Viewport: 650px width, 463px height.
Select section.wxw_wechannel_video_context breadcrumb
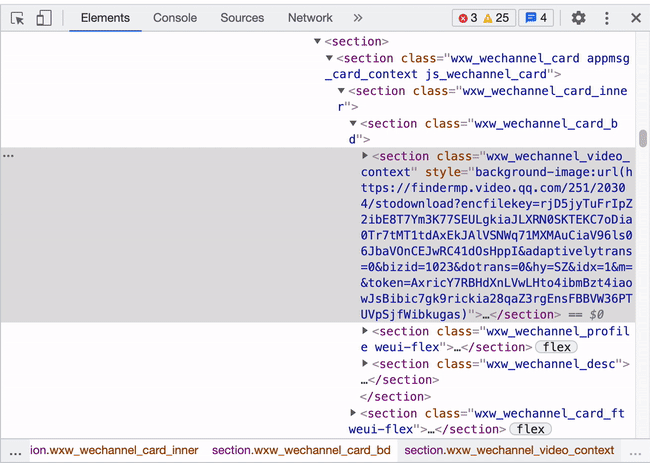point(509,450)
